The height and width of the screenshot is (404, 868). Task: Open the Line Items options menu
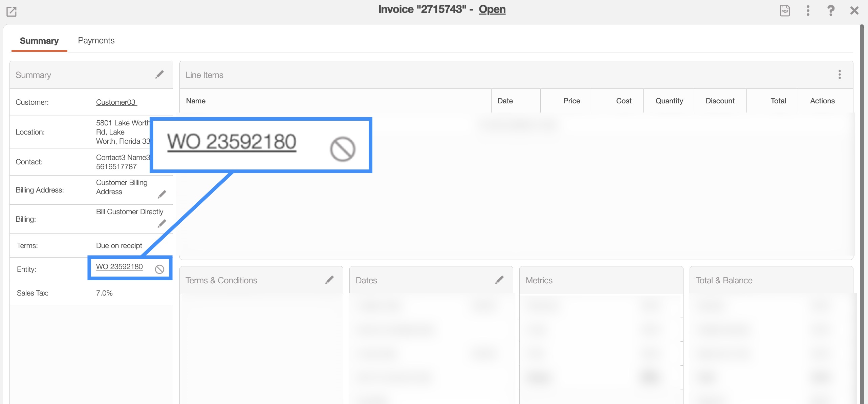[840, 75]
